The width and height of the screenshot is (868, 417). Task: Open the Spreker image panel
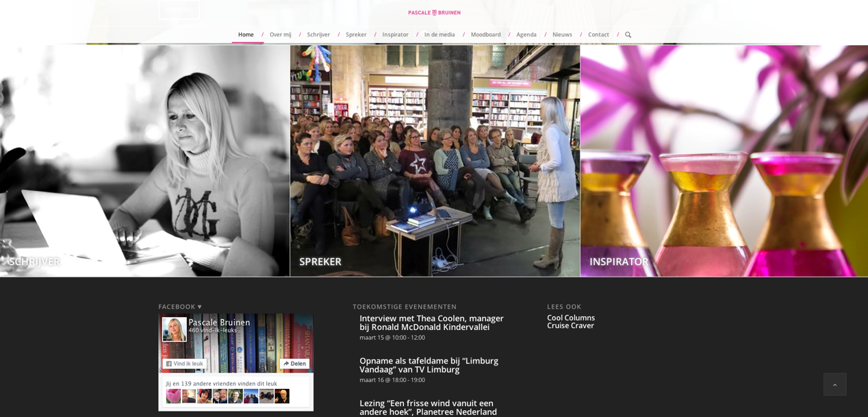point(435,161)
